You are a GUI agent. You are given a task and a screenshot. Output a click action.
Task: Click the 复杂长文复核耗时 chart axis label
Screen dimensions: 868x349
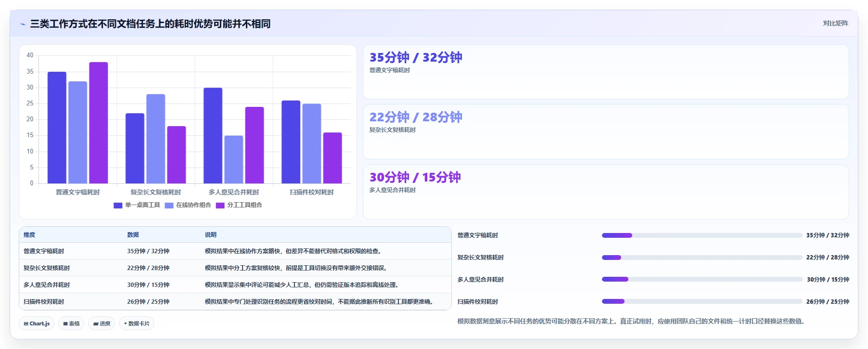pyautogui.click(x=155, y=192)
